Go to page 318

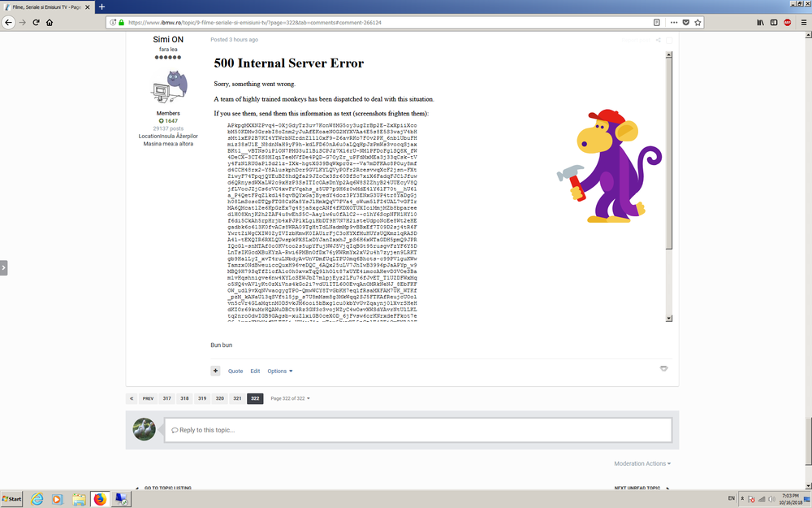coord(184,398)
